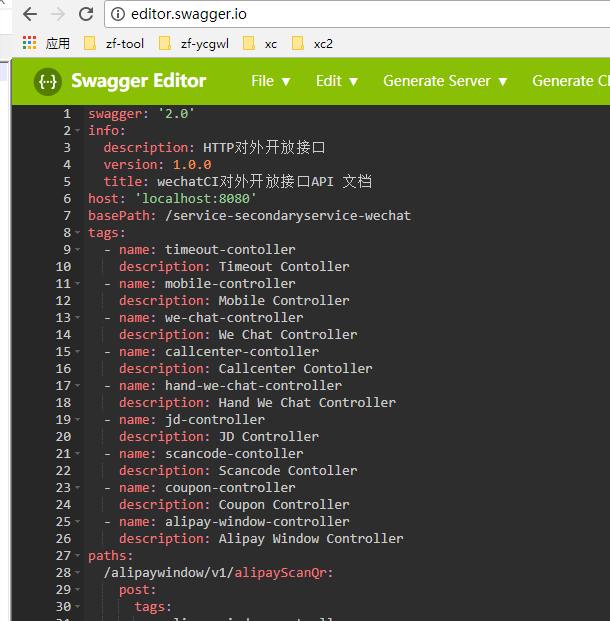
Task: Click the 'jd-controller' name value
Action: click(x=215, y=420)
